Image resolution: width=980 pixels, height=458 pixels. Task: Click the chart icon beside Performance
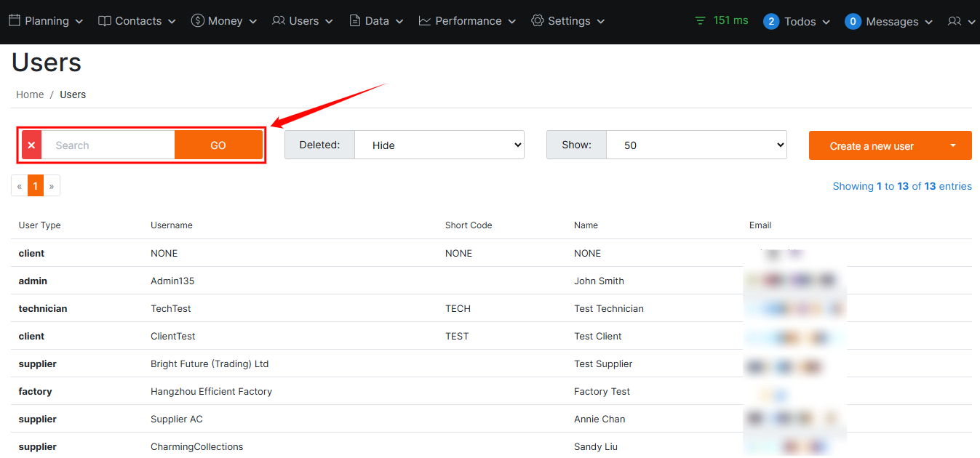tap(425, 21)
